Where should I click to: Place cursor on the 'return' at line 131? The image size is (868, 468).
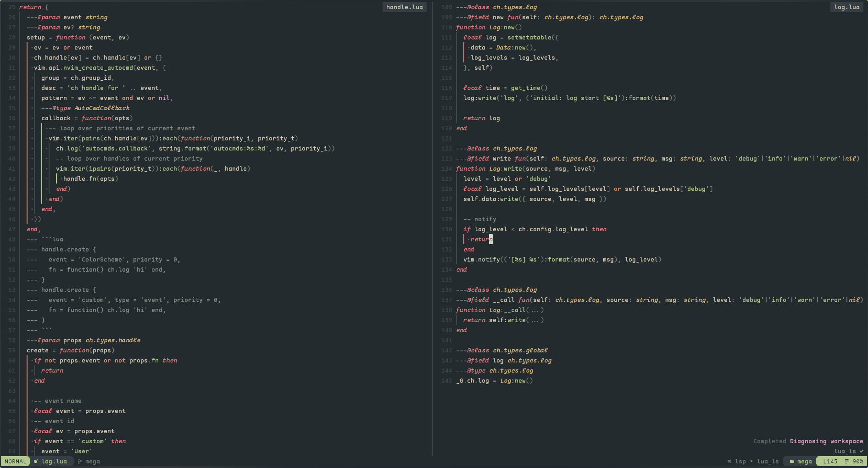point(481,239)
